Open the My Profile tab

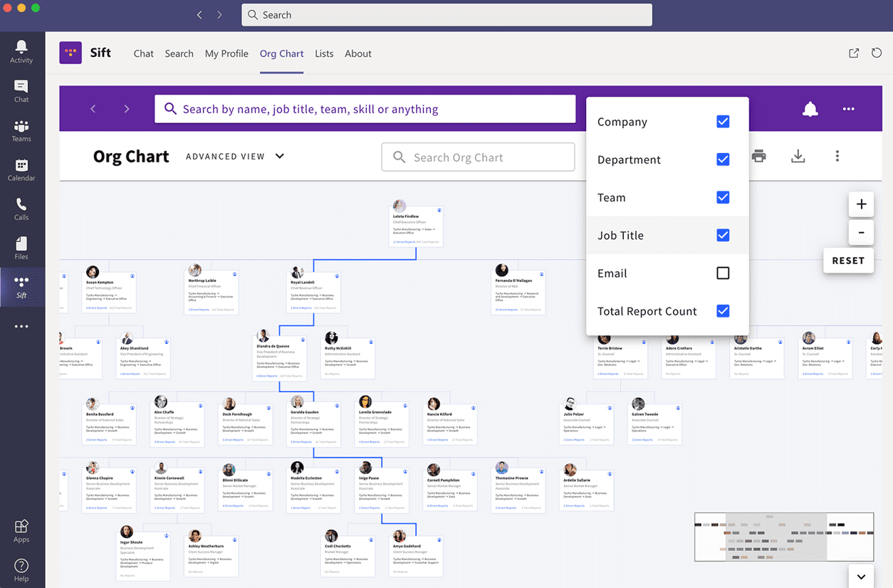[x=226, y=53]
